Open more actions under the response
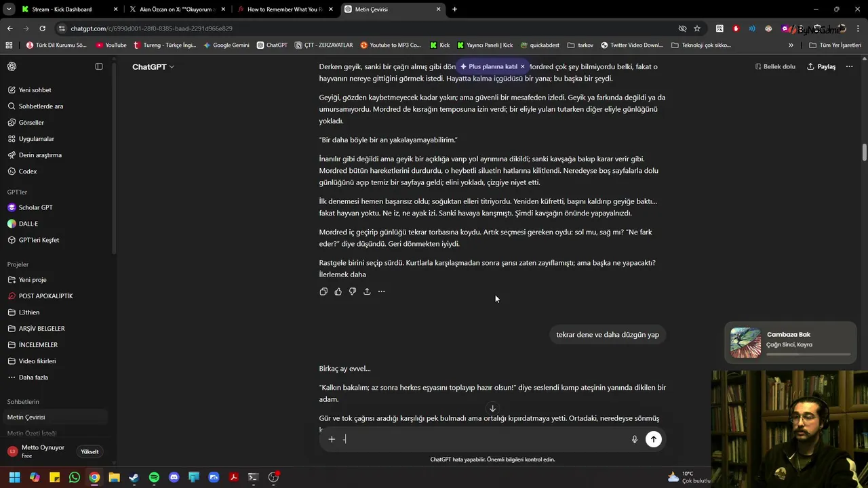The width and height of the screenshot is (868, 488). [x=381, y=291]
